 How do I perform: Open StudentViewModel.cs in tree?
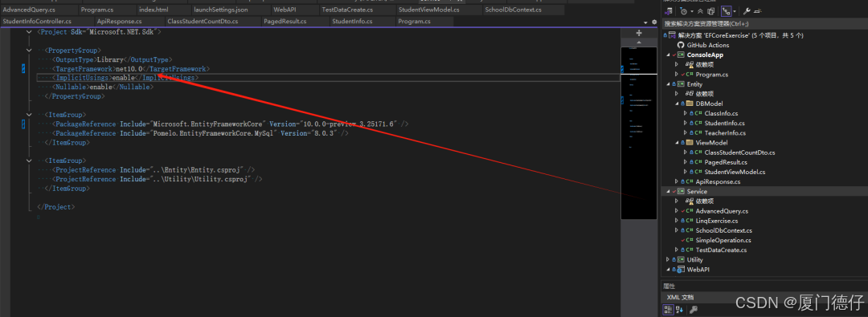click(x=734, y=172)
